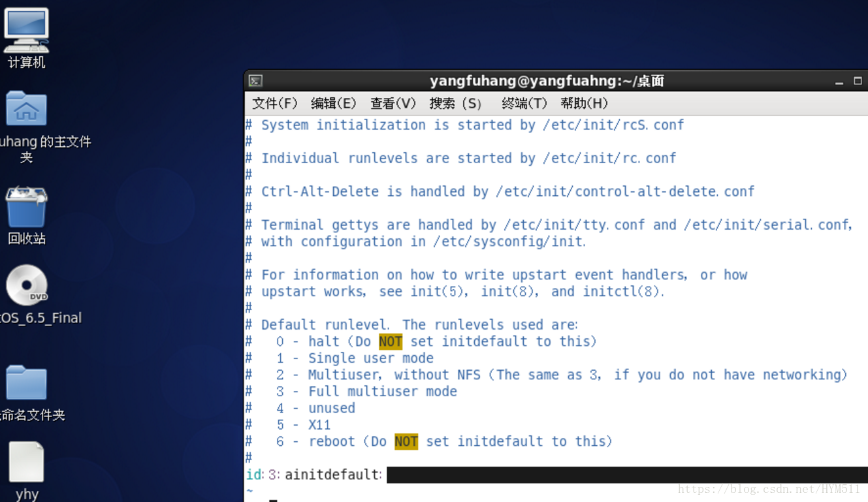Click the line '1 - Single user mode'

[x=355, y=358]
